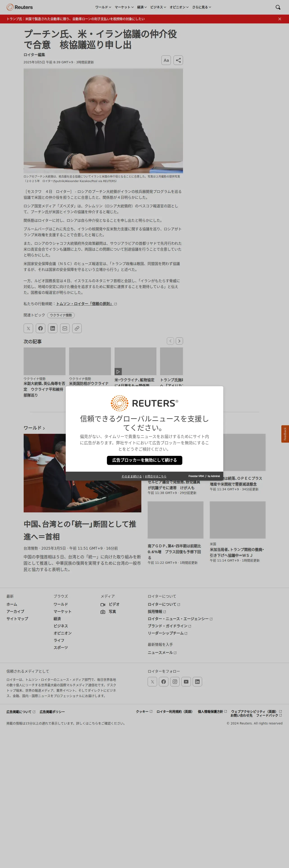Open 広告掲載ポリシー link

pos(52,712)
